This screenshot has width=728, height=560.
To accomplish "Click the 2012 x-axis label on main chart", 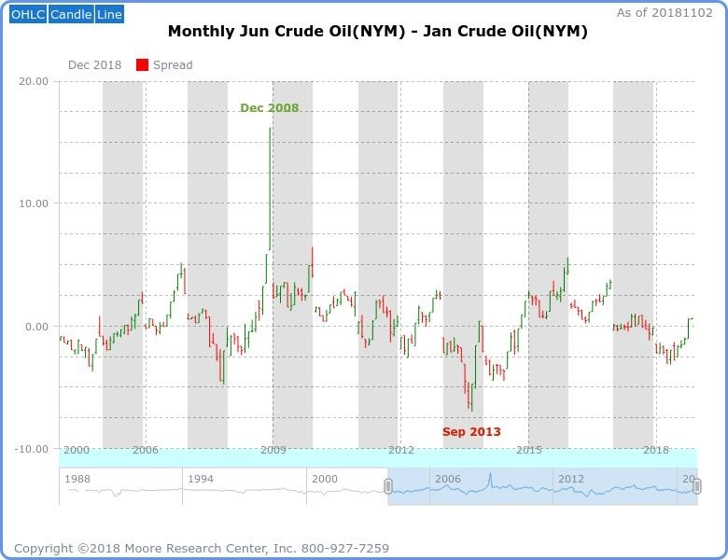I will pos(401,450).
